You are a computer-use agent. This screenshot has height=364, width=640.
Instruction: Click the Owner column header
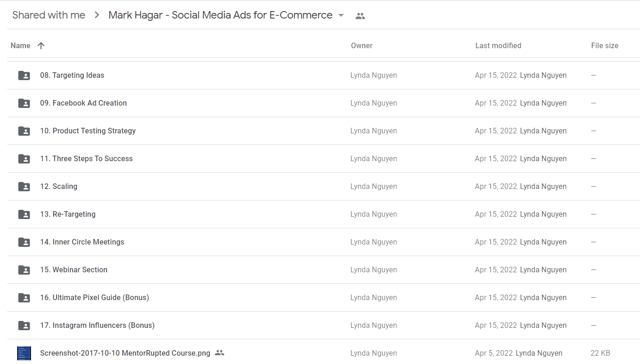[x=362, y=45]
